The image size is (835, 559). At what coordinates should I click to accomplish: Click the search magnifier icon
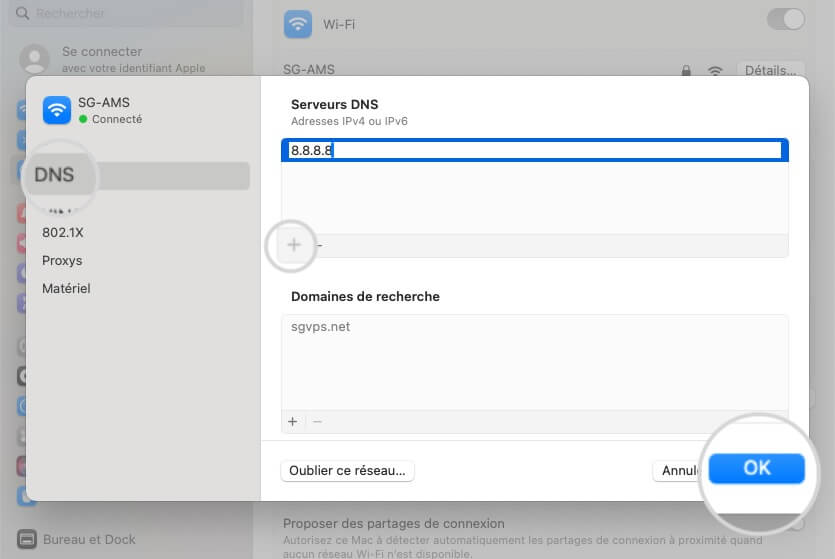coord(22,13)
